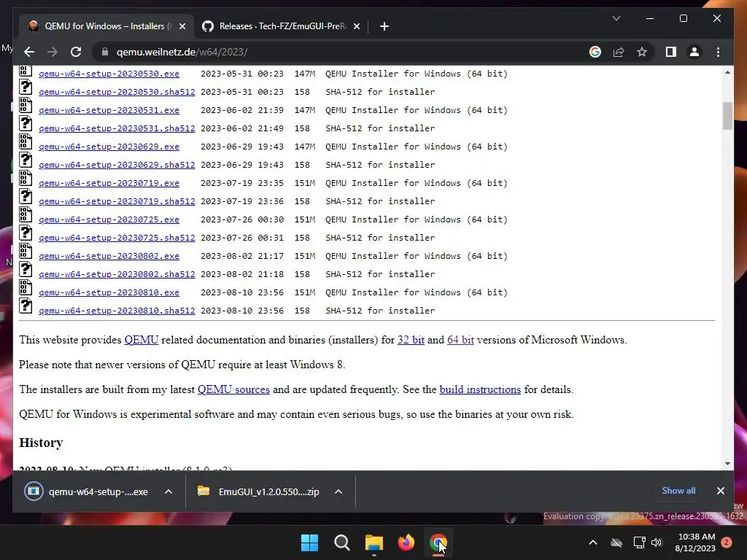The width and height of the screenshot is (747, 560).
Task: Download qemu-w64-setup-20230719.exe
Action: [x=109, y=183]
